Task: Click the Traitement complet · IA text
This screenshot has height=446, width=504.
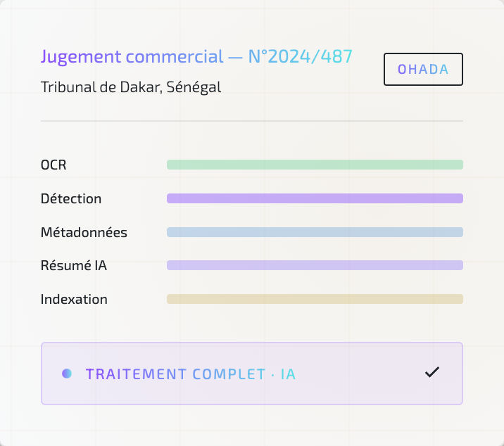Action: (191, 374)
